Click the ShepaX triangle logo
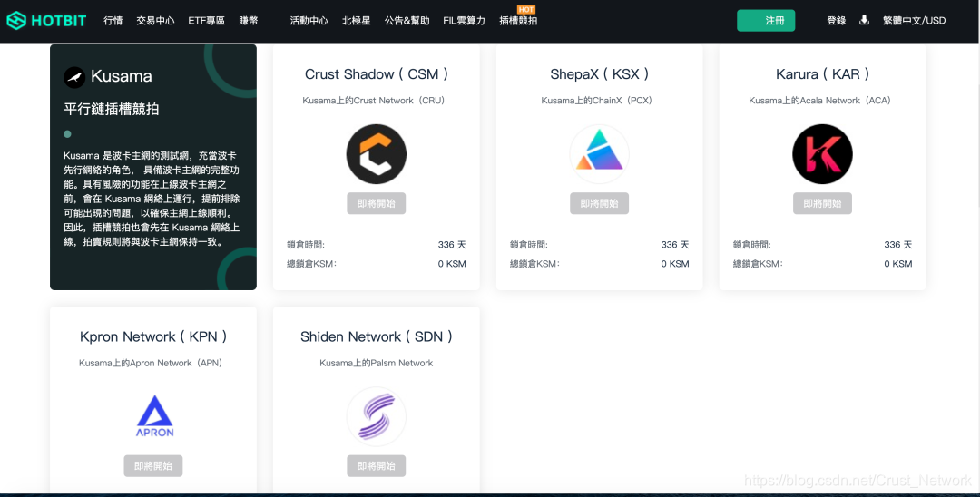Screen dimensions: 980x497 [600, 153]
